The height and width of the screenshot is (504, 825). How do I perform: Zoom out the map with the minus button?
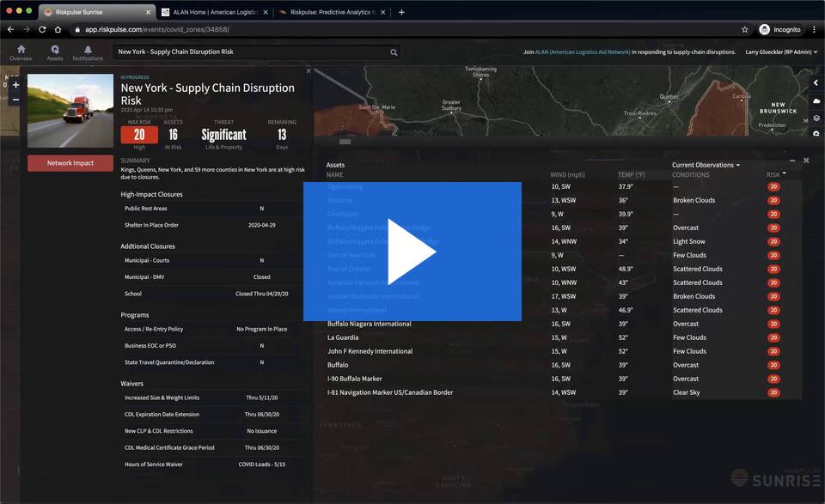[15, 100]
